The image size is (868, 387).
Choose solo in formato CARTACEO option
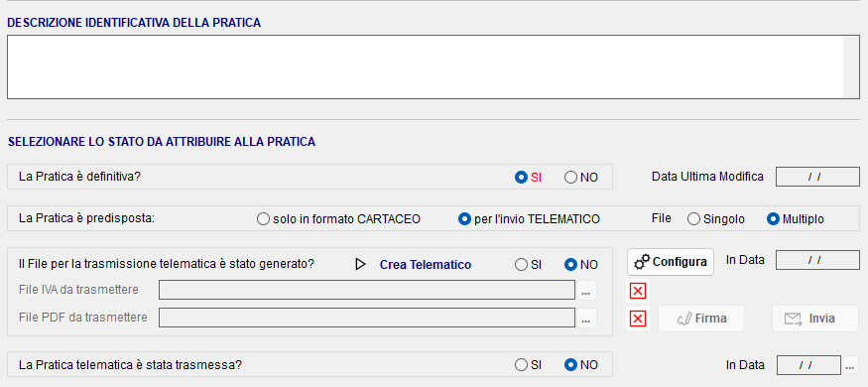[x=339, y=219]
